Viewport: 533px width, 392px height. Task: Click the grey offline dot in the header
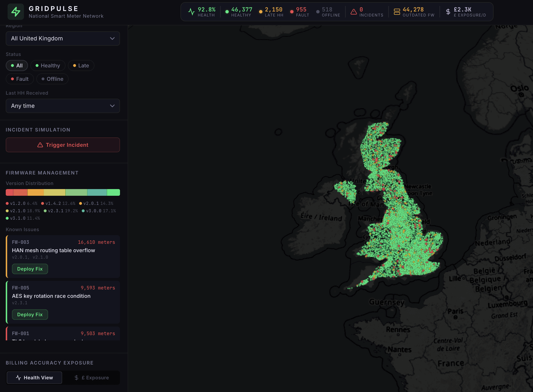pyautogui.click(x=318, y=12)
